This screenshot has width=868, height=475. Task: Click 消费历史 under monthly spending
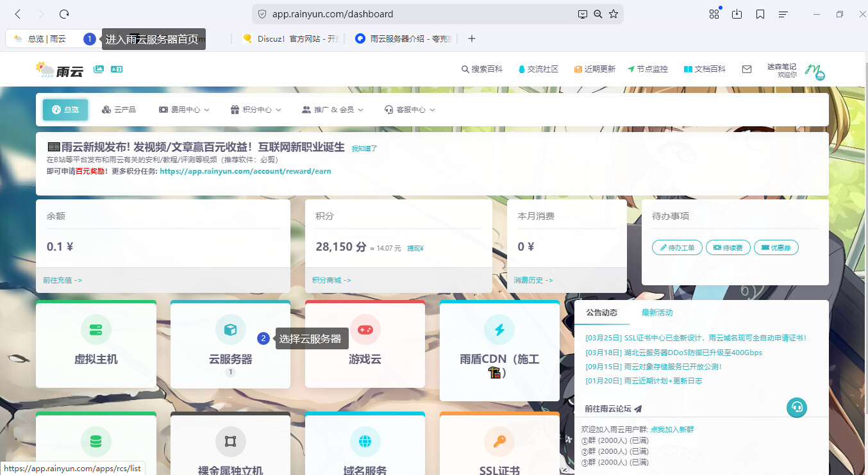(x=533, y=280)
